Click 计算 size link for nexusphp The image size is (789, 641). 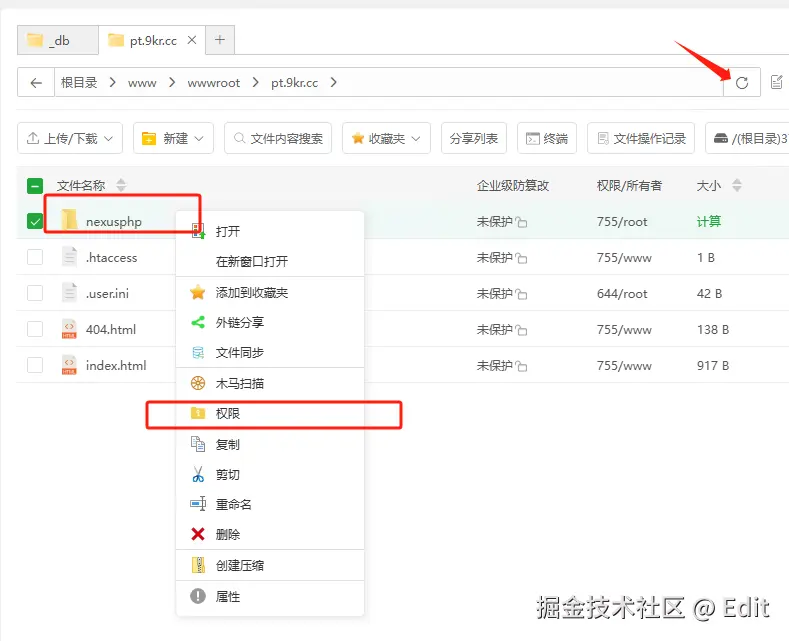708,221
